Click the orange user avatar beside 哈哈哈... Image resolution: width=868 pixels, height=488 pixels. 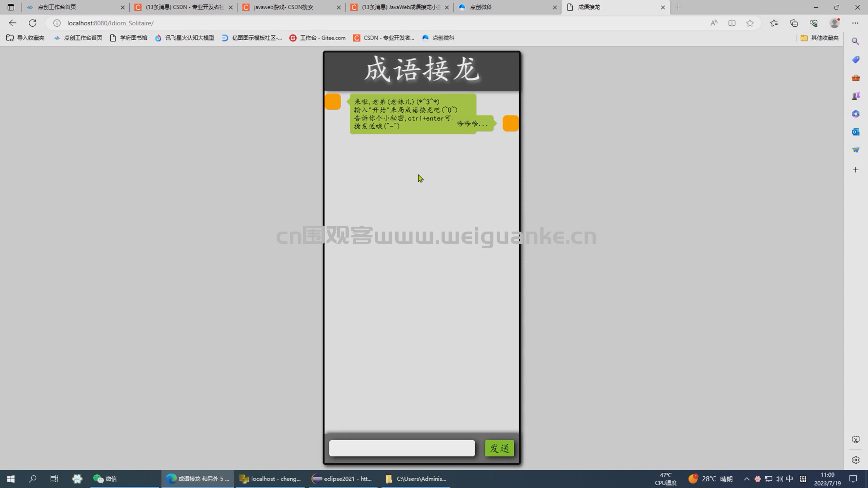(x=510, y=123)
